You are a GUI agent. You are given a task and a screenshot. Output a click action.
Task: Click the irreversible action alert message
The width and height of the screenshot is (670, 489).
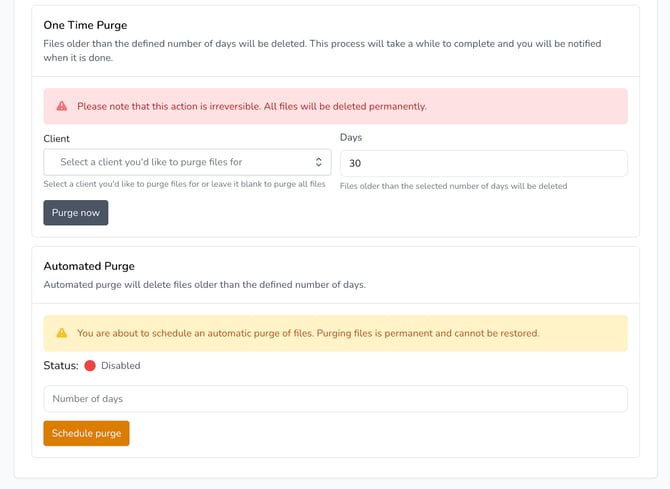point(252,106)
